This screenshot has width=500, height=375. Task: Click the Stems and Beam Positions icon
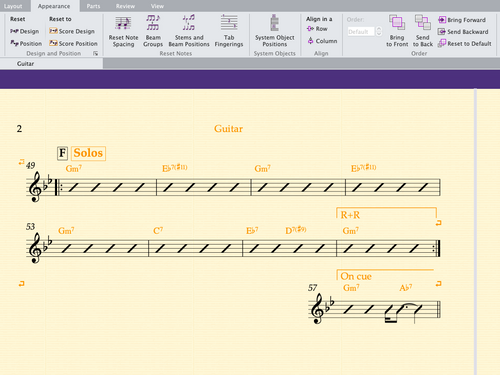click(189, 23)
